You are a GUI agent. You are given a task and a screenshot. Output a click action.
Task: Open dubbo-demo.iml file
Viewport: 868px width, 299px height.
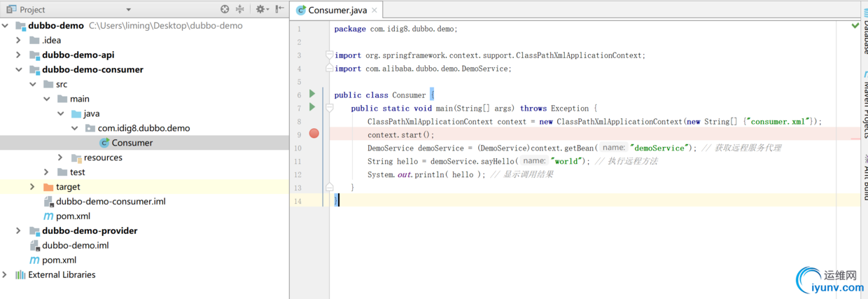[x=75, y=245]
